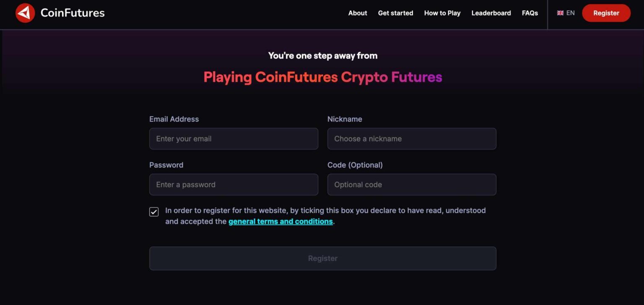Click the Email Address field label

(174, 119)
